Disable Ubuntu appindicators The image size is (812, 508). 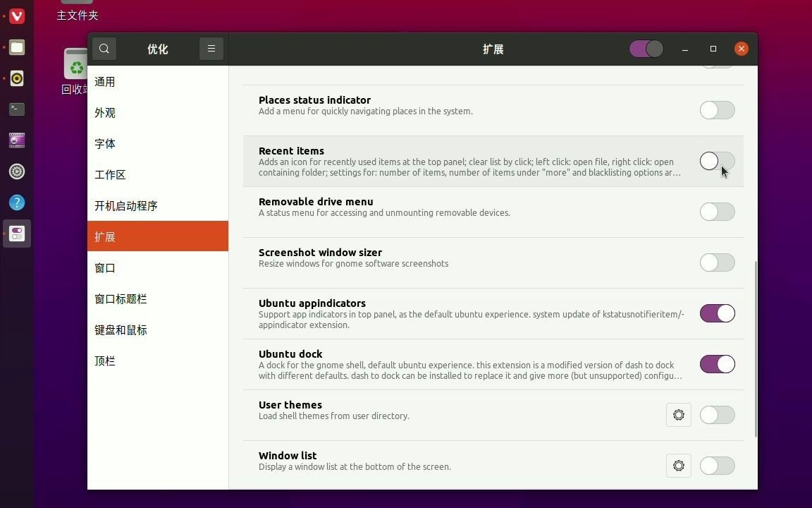(x=717, y=313)
